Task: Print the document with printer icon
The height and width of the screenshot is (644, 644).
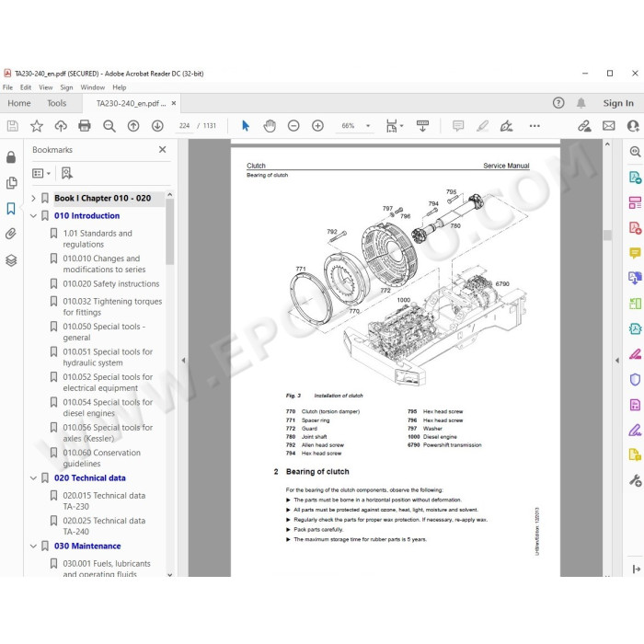Action: point(85,126)
